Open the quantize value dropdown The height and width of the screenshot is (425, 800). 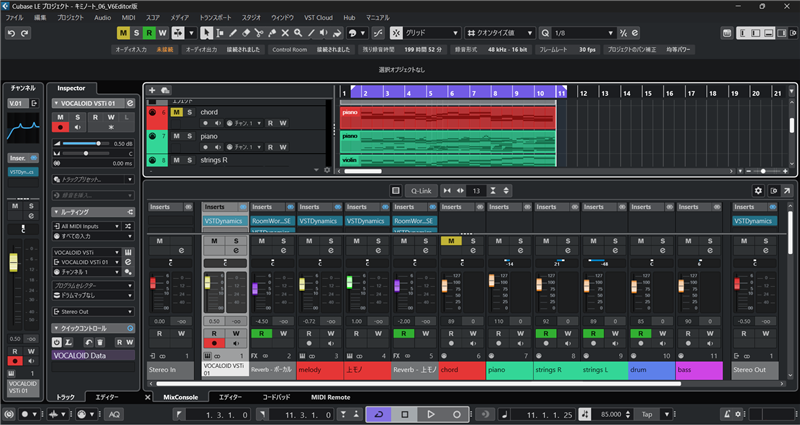coord(501,33)
